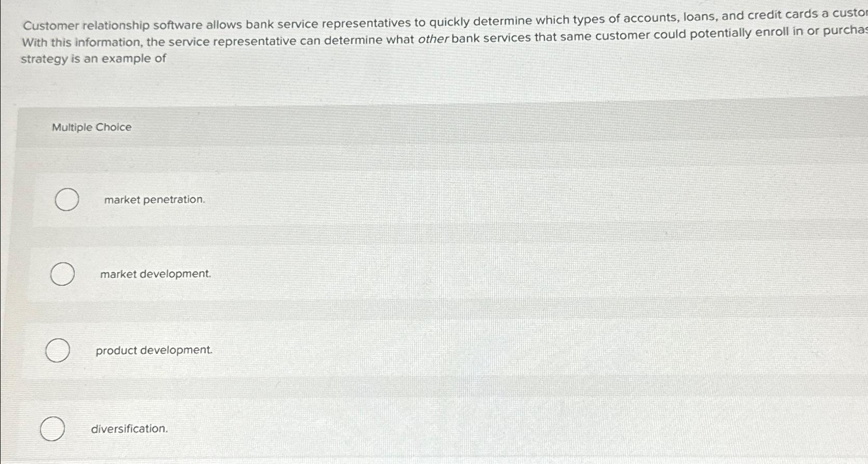Select the diversification radio button
The height and width of the screenshot is (464, 868).
tap(52, 430)
